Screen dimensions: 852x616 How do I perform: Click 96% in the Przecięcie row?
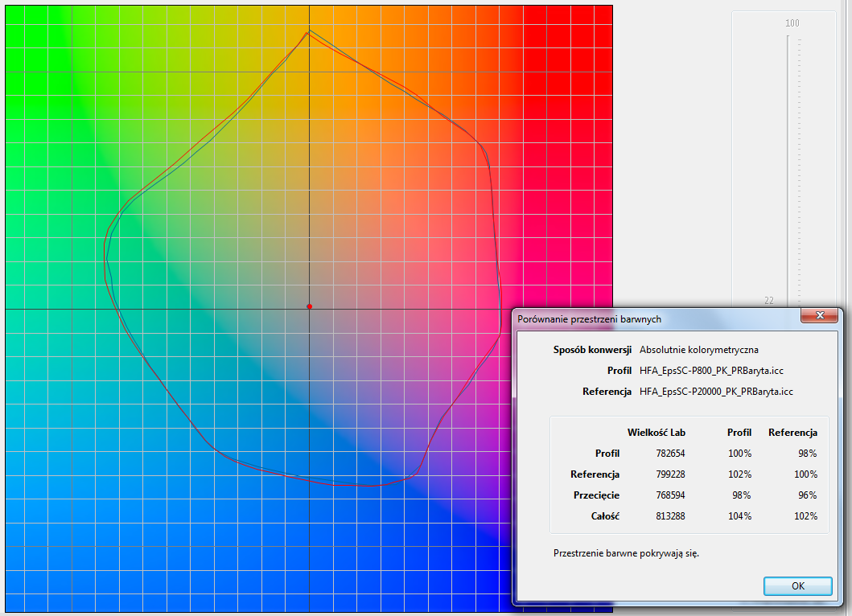(808, 495)
